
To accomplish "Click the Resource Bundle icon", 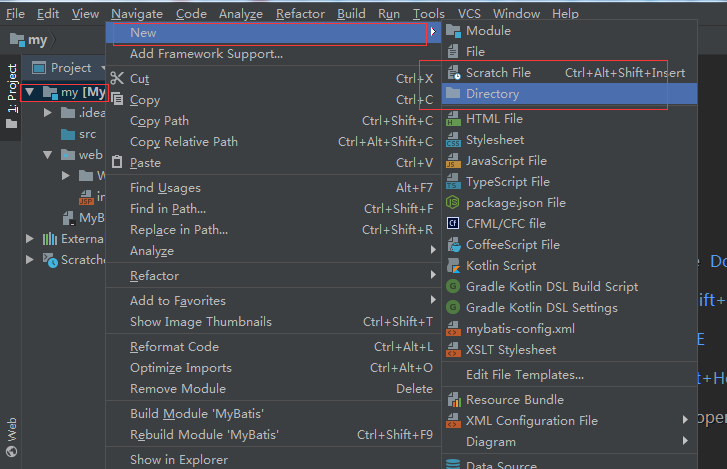I will tap(453, 400).
